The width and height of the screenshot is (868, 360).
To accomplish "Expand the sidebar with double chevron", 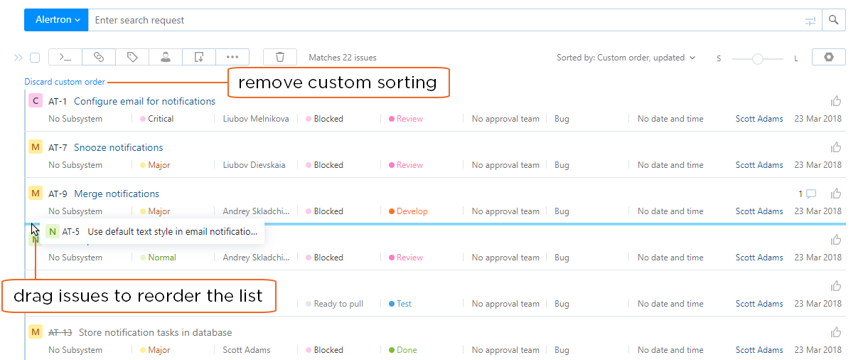I will (x=18, y=58).
